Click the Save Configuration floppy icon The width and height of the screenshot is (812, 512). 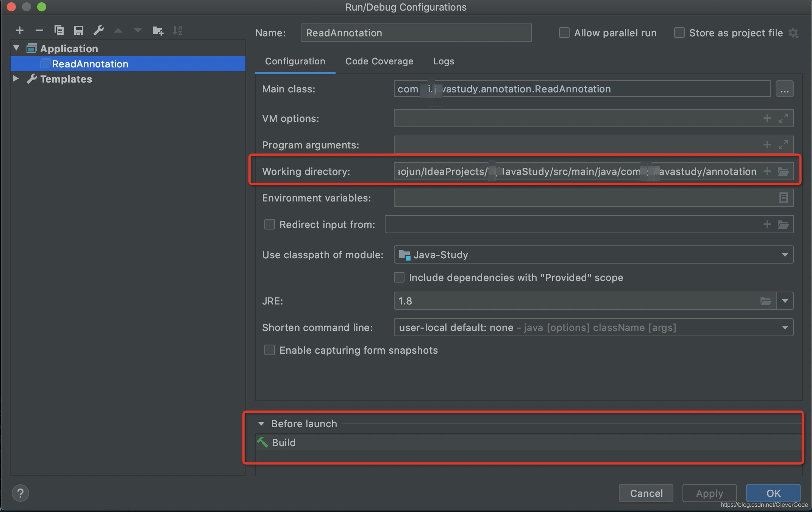78,30
